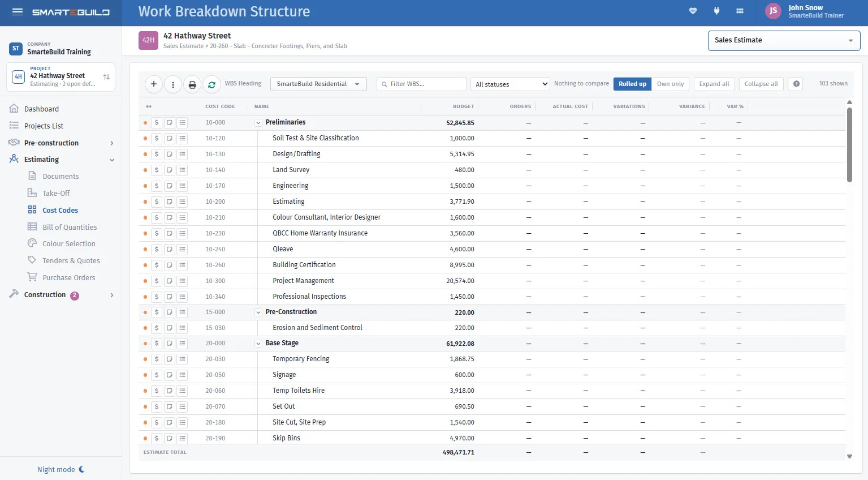Refresh the WBS table
Viewport: 868px width, 480px height.
pyautogui.click(x=211, y=84)
